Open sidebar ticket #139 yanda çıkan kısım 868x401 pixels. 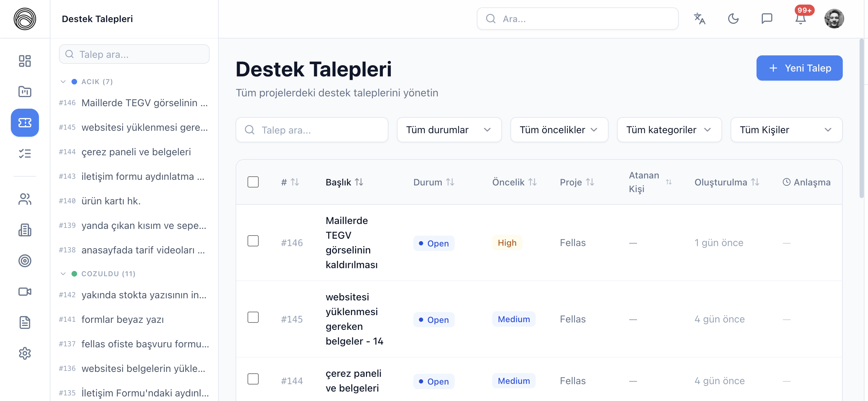[x=134, y=225]
